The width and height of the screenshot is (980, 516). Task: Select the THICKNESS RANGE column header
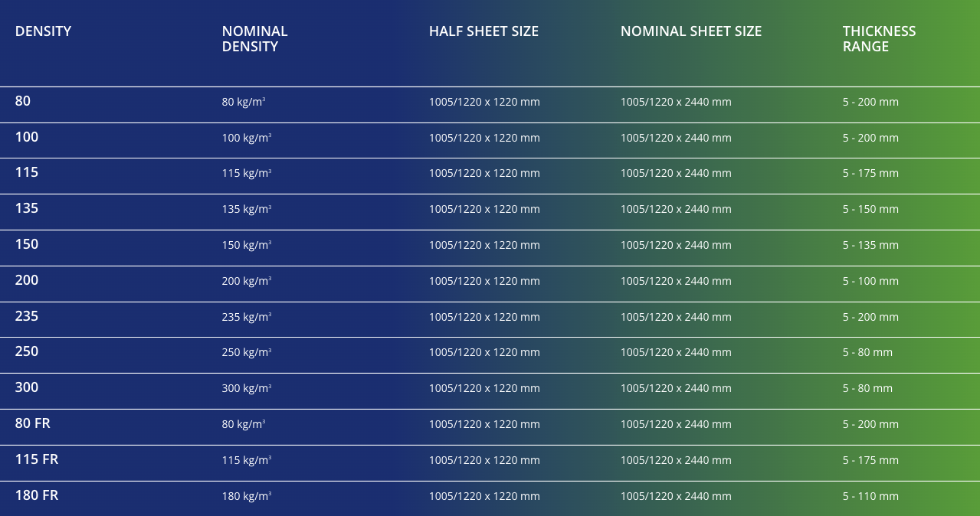tap(879, 39)
